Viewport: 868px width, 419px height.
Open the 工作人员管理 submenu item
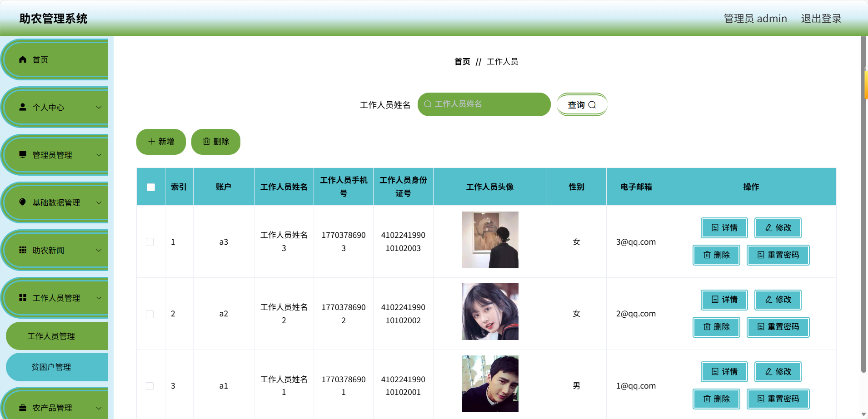click(x=57, y=336)
